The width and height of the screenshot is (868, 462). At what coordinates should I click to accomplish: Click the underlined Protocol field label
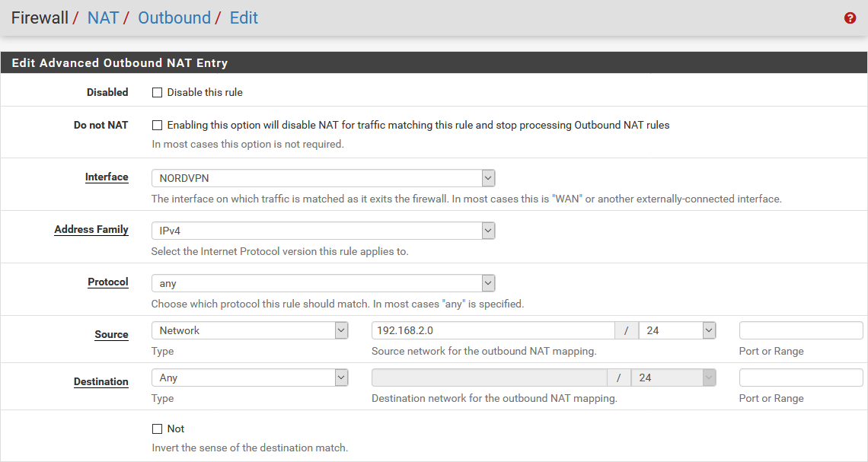[108, 282]
